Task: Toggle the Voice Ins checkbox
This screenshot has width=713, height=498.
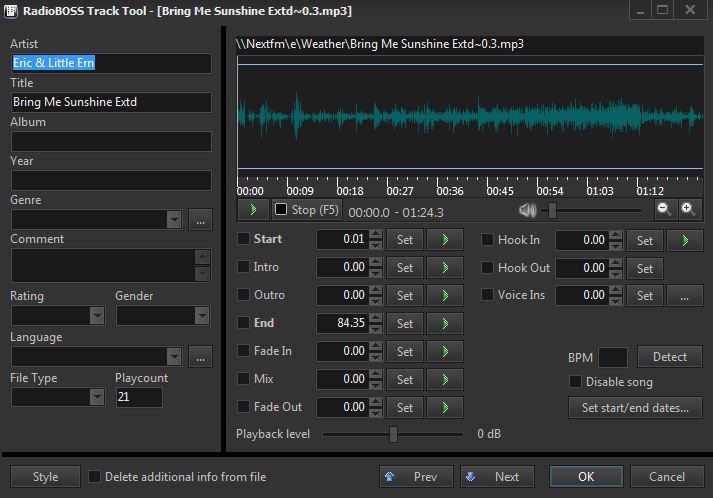Action: point(487,295)
